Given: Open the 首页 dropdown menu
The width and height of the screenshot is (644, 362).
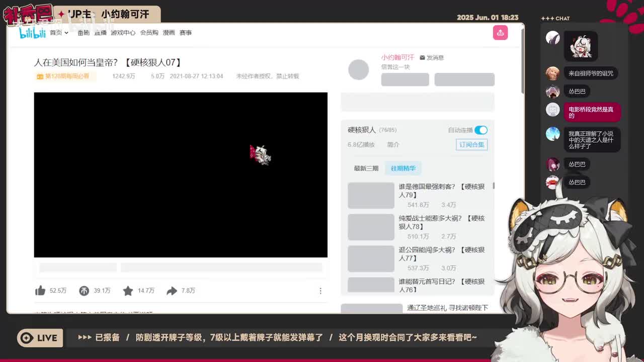Looking at the screenshot, I should pos(59,33).
